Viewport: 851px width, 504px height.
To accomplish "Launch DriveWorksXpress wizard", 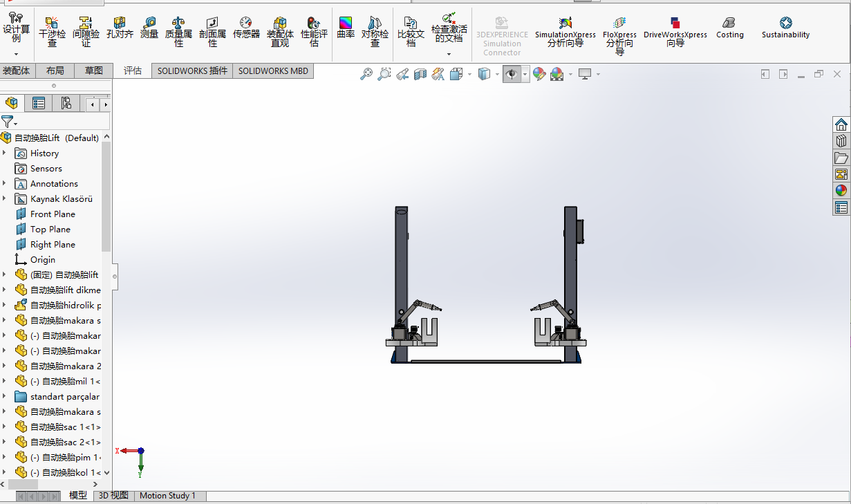I will click(x=675, y=32).
